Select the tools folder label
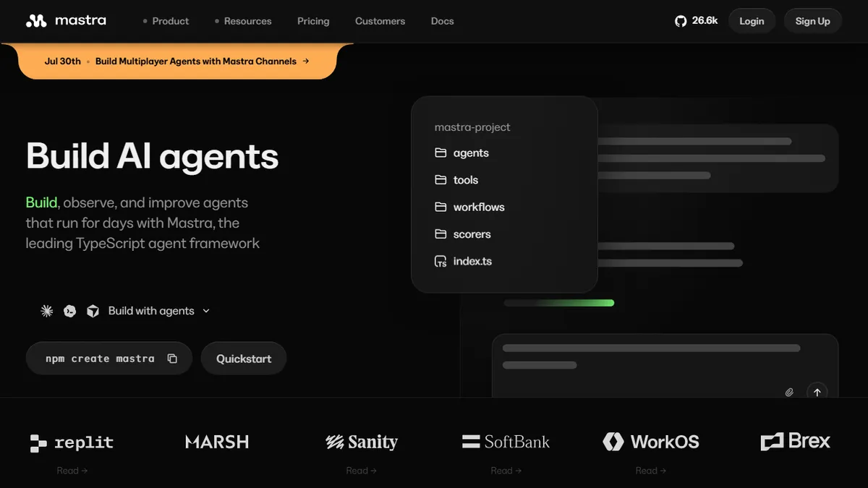Screen dimensions: 868x488 (x=466, y=180)
